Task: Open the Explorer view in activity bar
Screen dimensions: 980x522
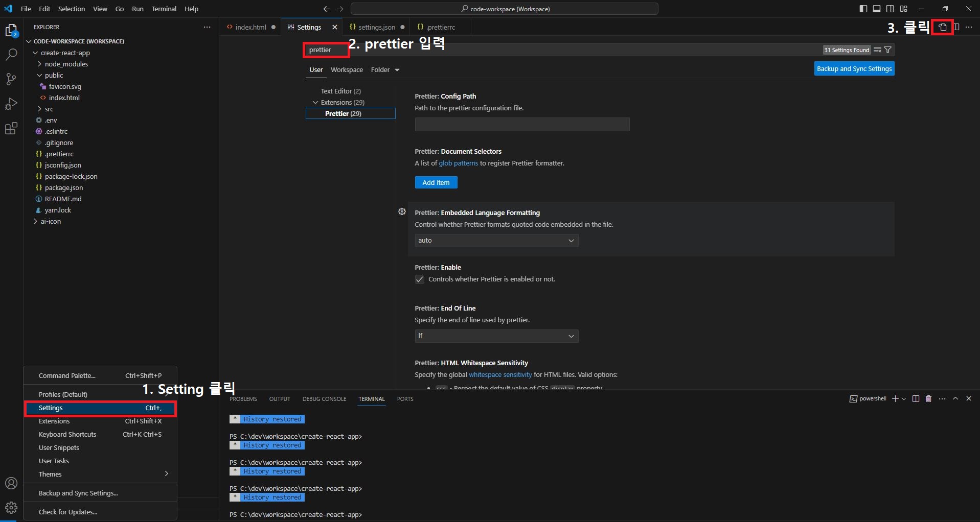Action: pyautogui.click(x=11, y=31)
